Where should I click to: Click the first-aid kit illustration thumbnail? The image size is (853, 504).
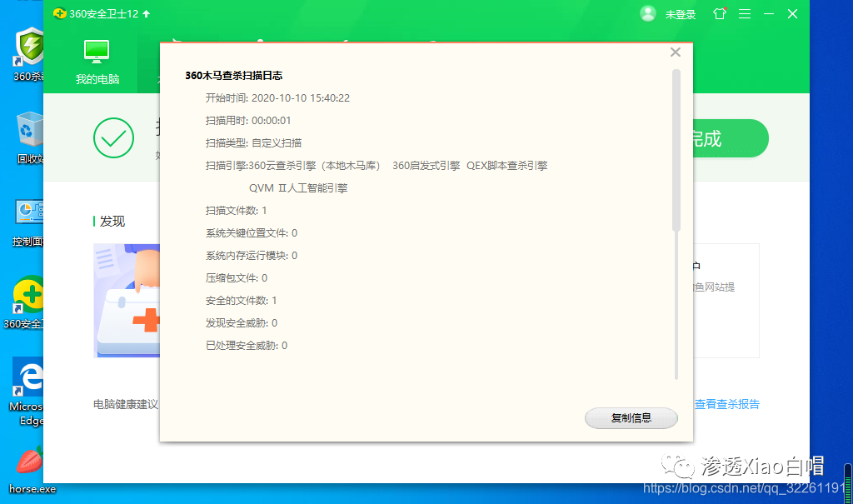[x=127, y=301]
